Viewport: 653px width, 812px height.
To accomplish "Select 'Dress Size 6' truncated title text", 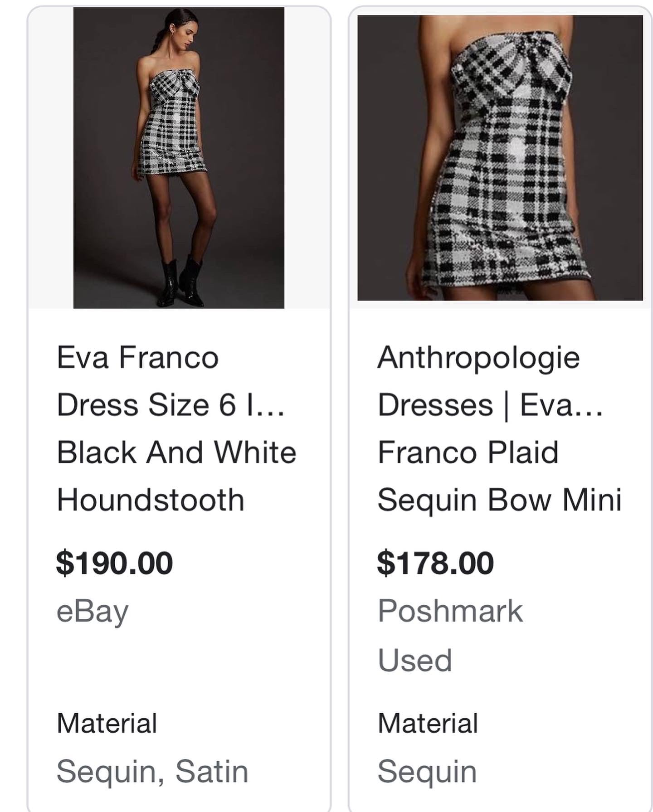I will pyautogui.click(x=170, y=405).
